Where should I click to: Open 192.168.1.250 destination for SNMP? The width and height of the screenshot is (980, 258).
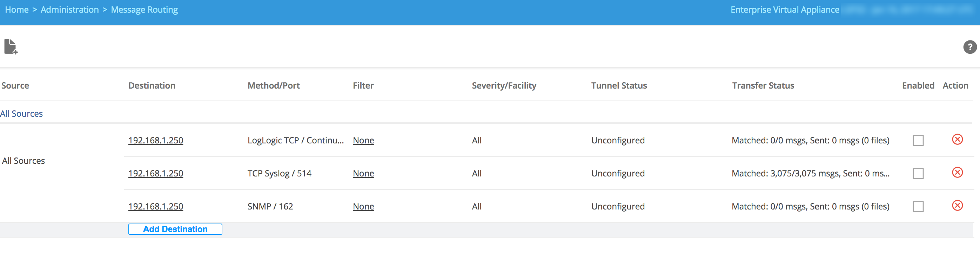point(156,207)
